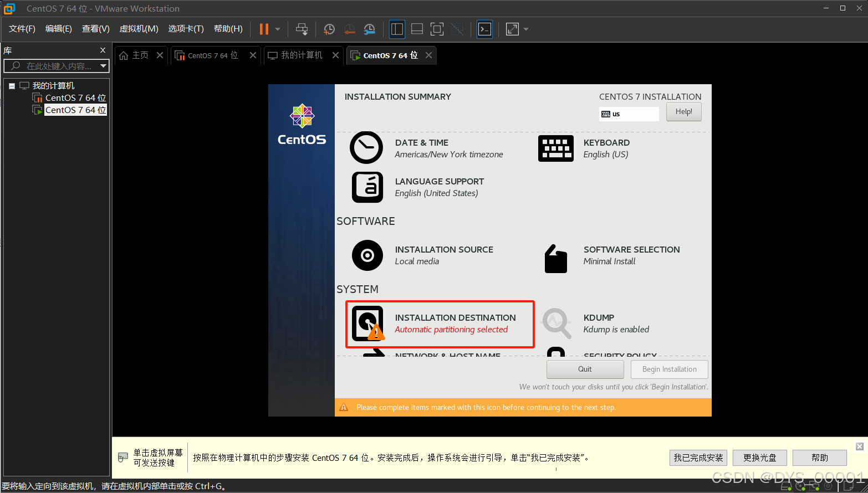This screenshot has height=493, width=868.
Task: Toggle the thumbnail bar view icon
Action: [417, 29]
